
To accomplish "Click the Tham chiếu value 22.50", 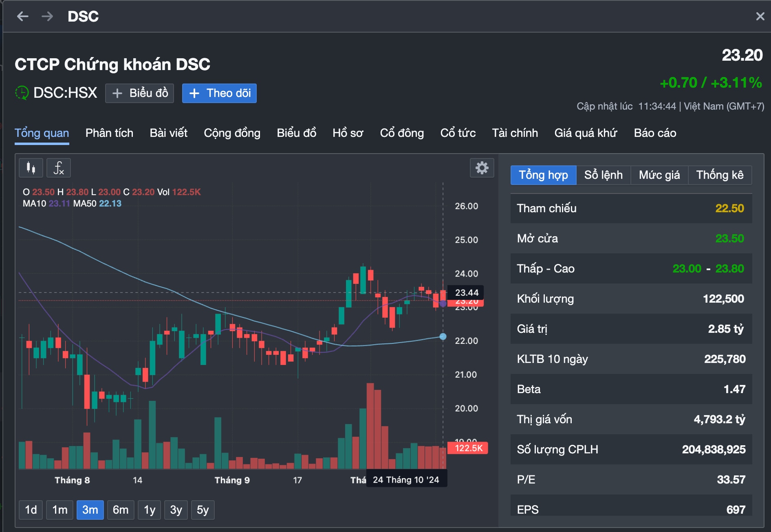I will (x=729, y=209).
